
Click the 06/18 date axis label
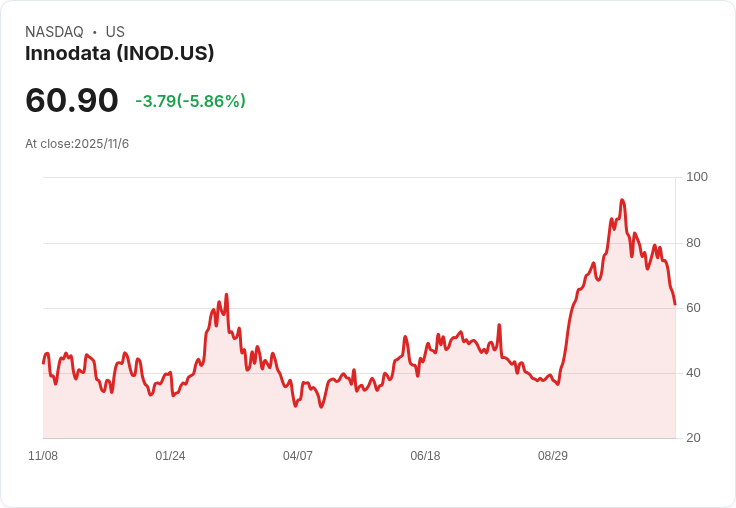425,455
